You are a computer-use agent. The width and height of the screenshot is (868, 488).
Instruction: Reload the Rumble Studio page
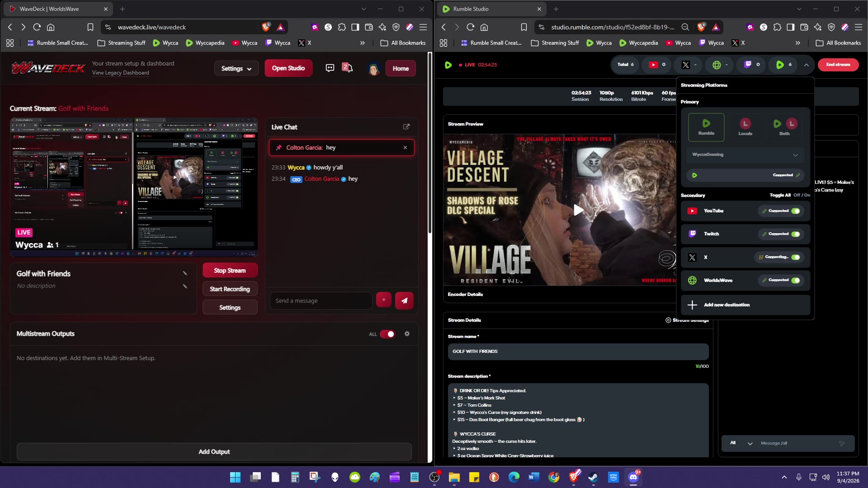pos(470,27)
